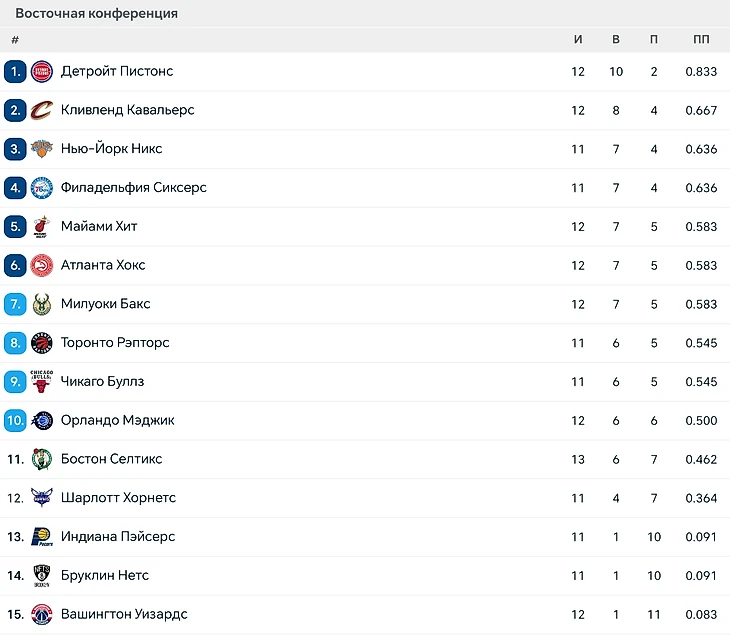Click the Atlanta Hawks logo icon

42,265
